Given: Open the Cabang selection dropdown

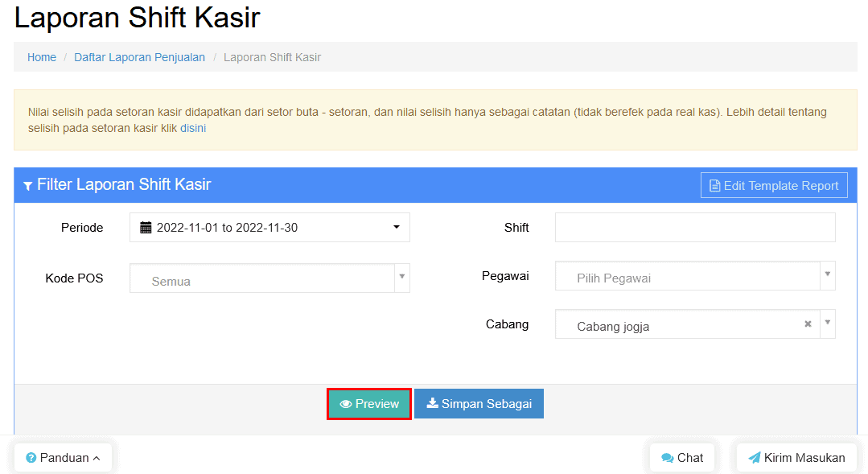Looking at the screenshot, I should (827, 324).
